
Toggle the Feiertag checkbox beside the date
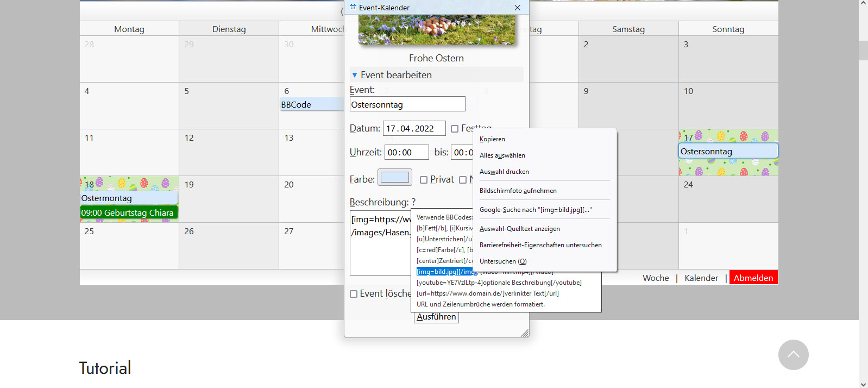point(455,129)
